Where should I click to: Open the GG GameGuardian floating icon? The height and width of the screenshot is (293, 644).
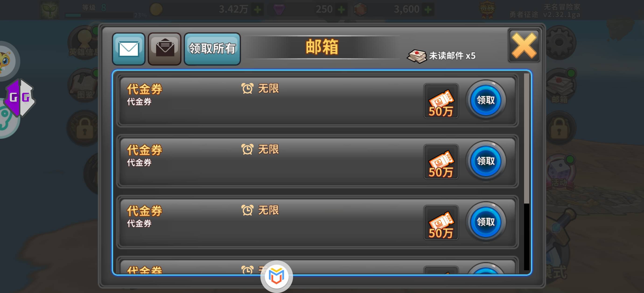point(20,98)
